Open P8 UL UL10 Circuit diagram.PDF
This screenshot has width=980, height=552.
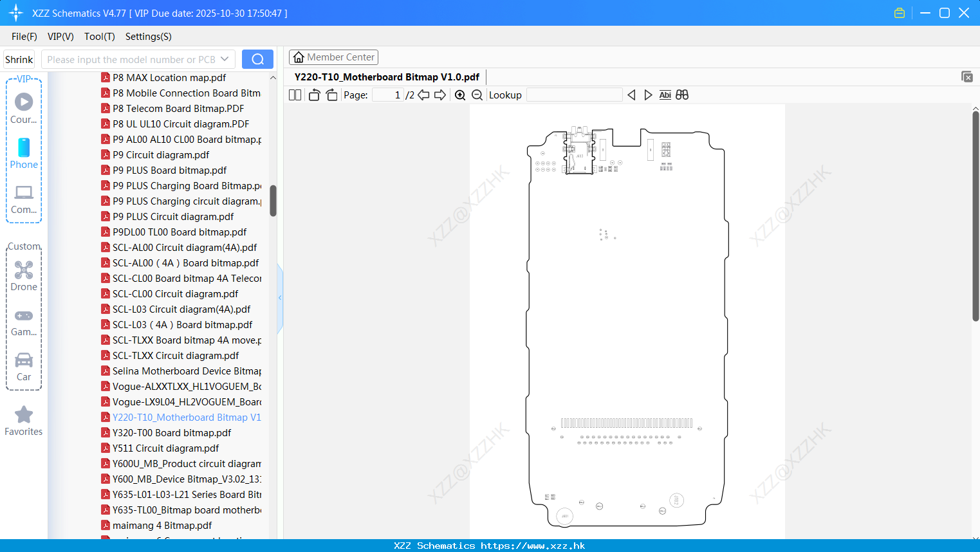[181, 124]
